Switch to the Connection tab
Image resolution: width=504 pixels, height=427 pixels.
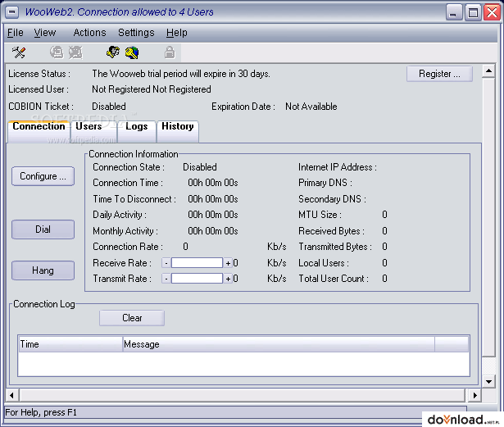coord(39,131)
